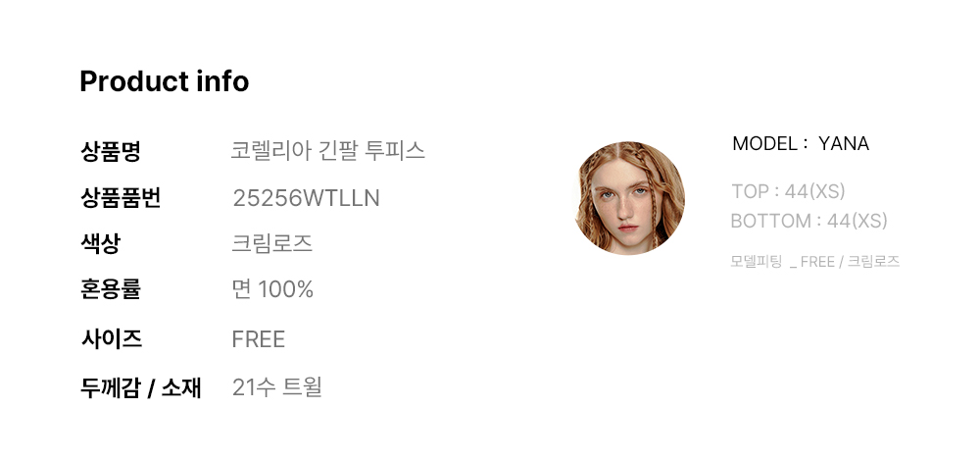The height and width of the screenshot is (459, 980).
Task: Click the TOP : 44(XS) line
Action: click(x=788, y=191)
